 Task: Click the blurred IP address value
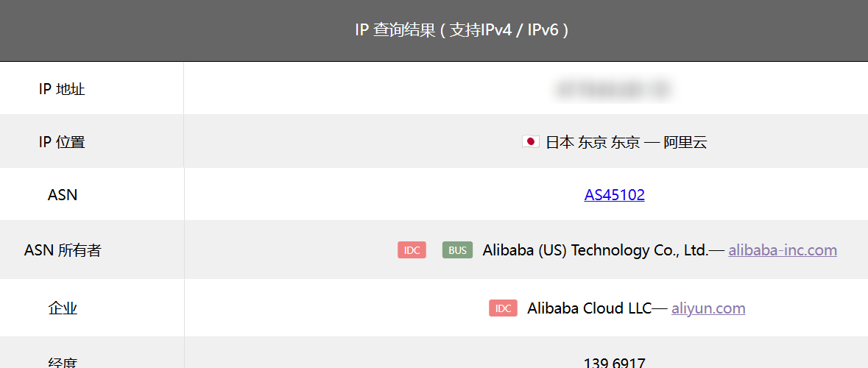pyautogui.click(x=614, y=88)
